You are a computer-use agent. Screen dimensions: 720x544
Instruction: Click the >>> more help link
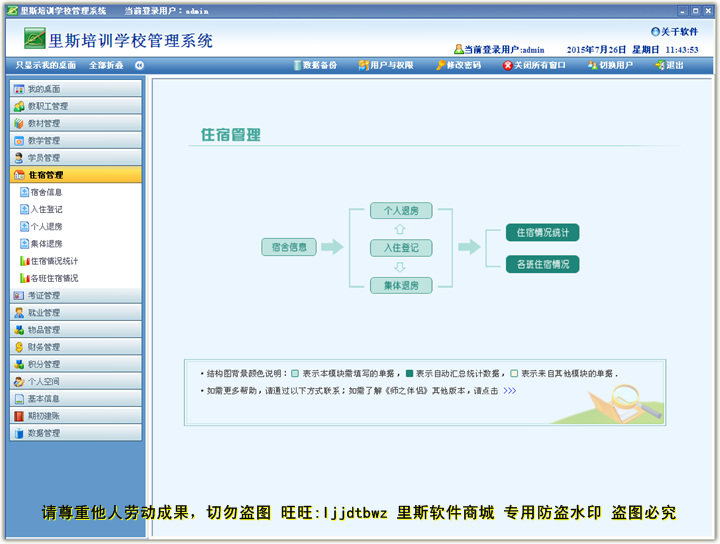point(510,391)
